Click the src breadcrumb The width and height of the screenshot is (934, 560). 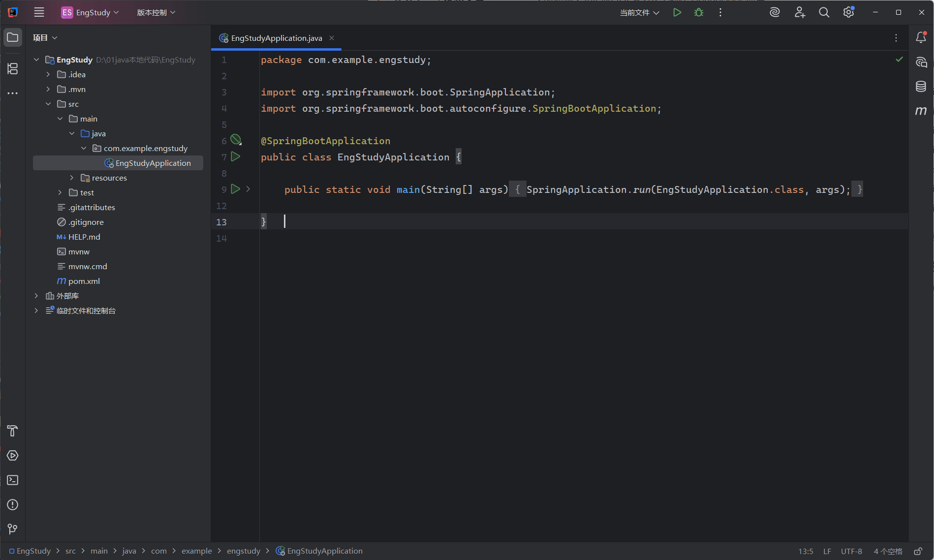[70, 551]
